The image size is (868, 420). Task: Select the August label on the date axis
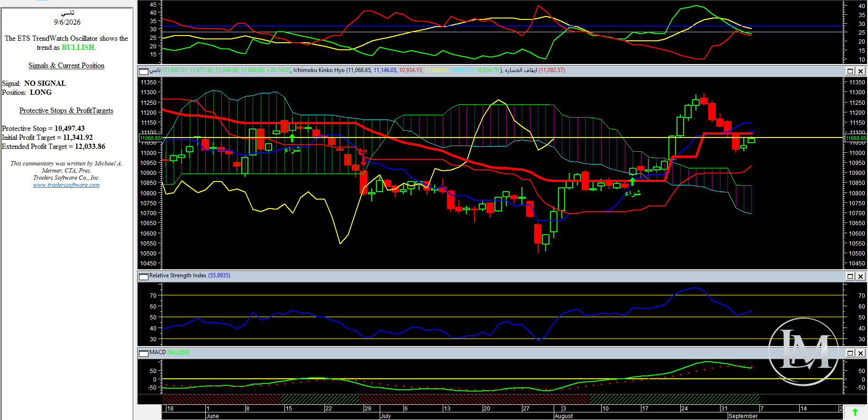[x=563, y=416]
